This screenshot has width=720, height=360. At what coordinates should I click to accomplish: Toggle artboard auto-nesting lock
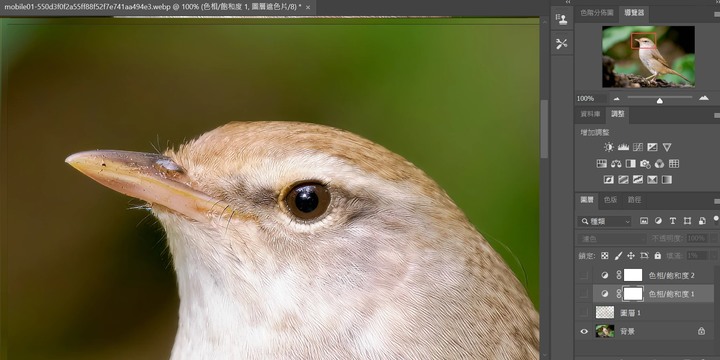(644, 256)
